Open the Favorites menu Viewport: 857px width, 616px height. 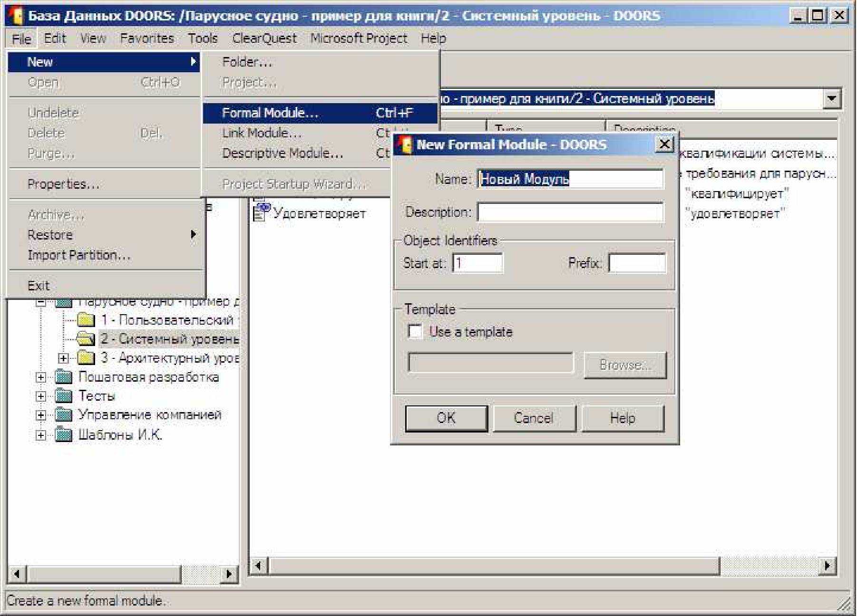(x=147, y=38)
